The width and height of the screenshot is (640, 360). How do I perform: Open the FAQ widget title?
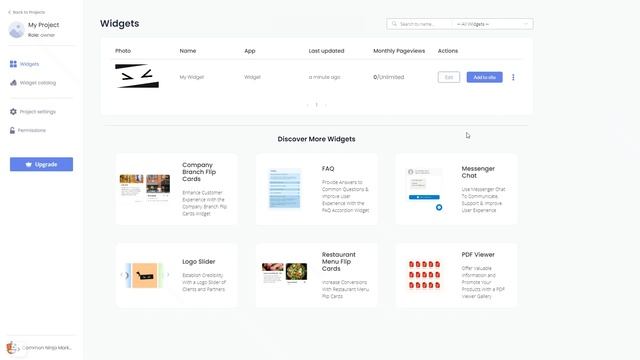328,169
